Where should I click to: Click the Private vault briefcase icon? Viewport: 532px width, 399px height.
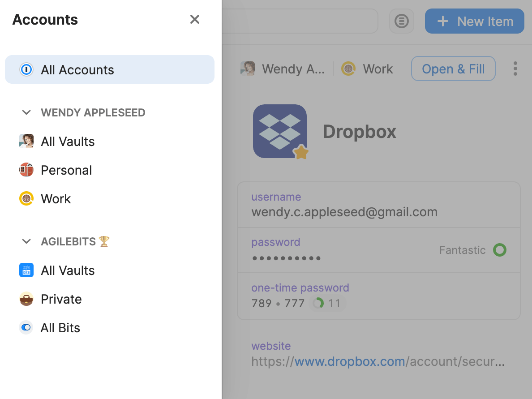click(x=26, y=299)
